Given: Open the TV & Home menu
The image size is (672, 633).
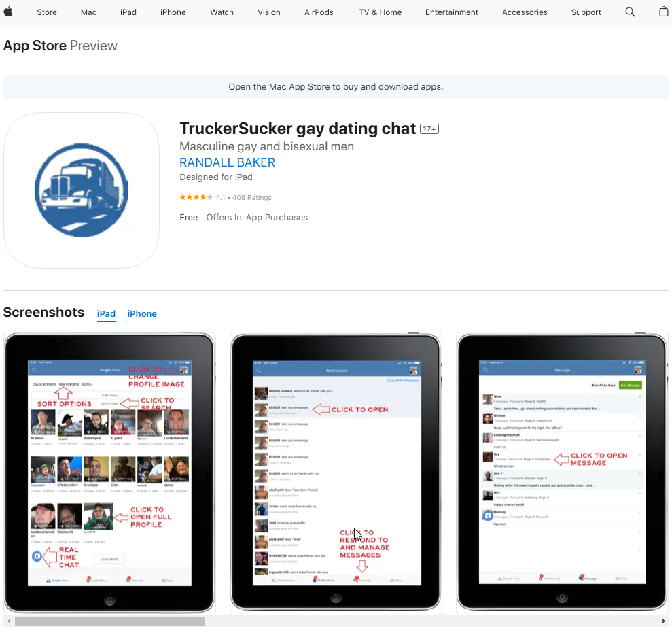Looking at the screenshot, I should point(380,12).
